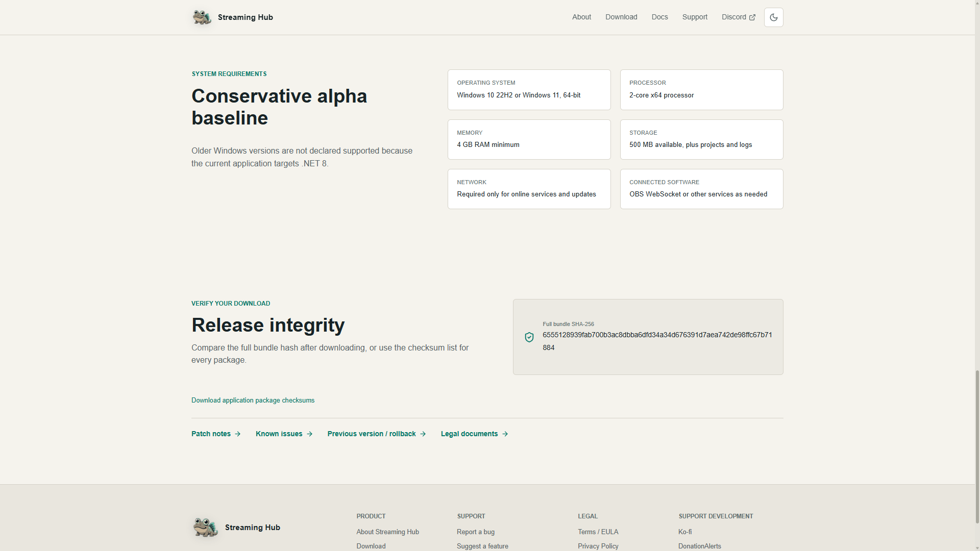
Task: Open Suggest a feature in the footer
Action: tap(482, 546)
